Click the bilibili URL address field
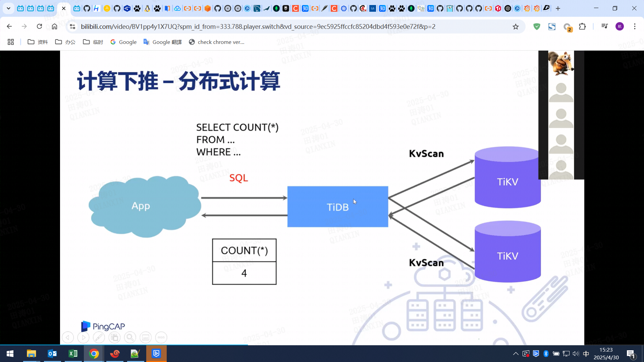Viewport: 644px width, 362px height. 258,26
